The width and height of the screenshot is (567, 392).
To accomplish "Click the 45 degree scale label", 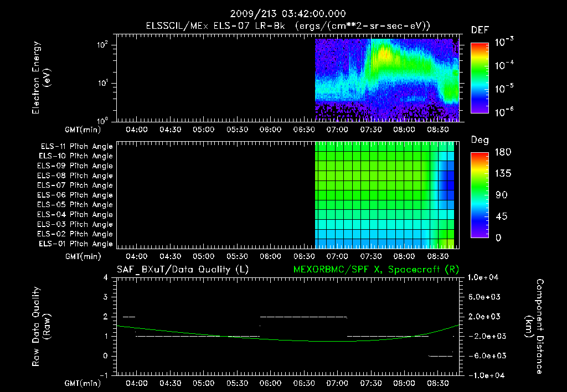I will pos(502,216).
